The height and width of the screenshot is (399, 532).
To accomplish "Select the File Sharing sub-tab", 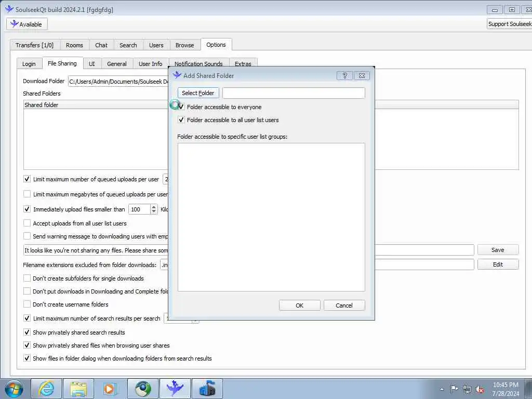I will 62,63.
